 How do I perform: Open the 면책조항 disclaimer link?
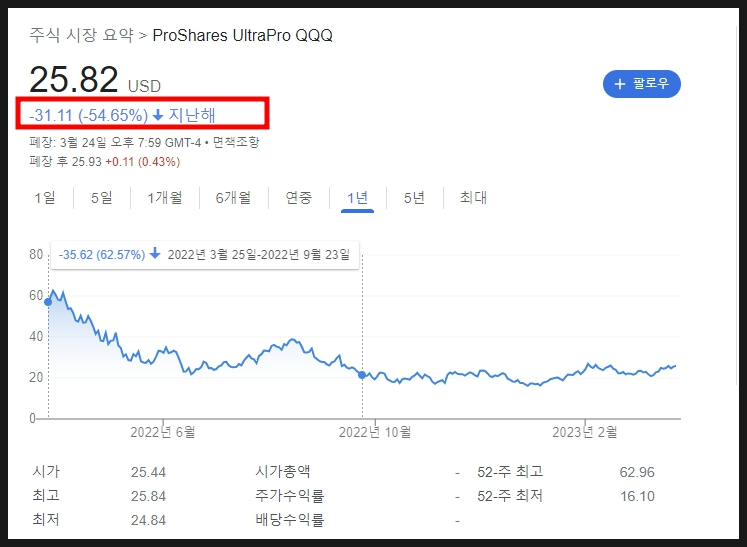pyautogui.click(x=236, y=142)
